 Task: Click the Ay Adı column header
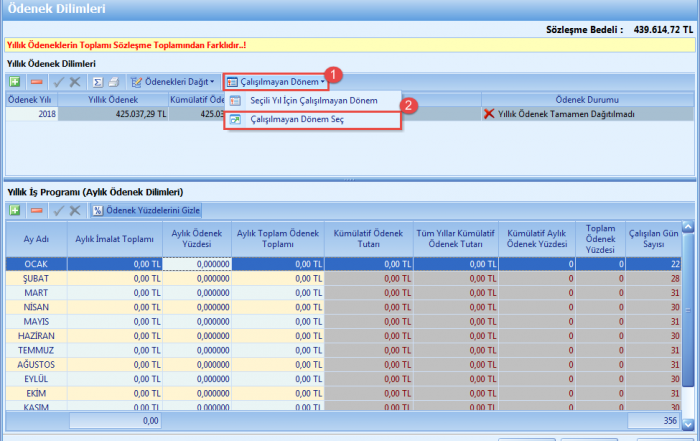35,239
